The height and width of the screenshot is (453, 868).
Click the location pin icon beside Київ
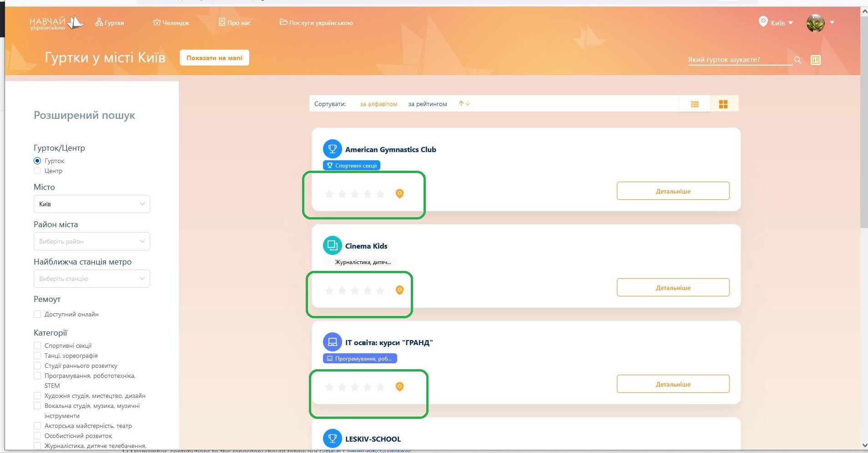click(763, 21)
